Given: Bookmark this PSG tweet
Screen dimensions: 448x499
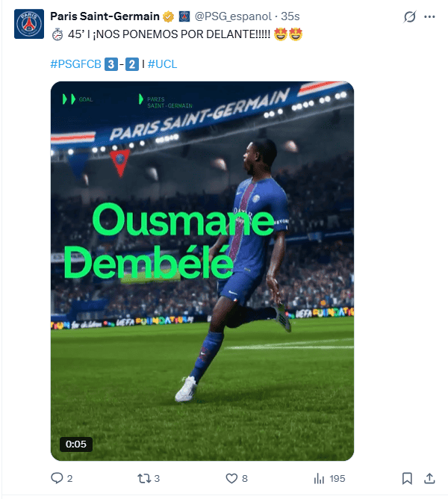Looking at the screenshot, I should pyautogui.click(x=407, y=478).
